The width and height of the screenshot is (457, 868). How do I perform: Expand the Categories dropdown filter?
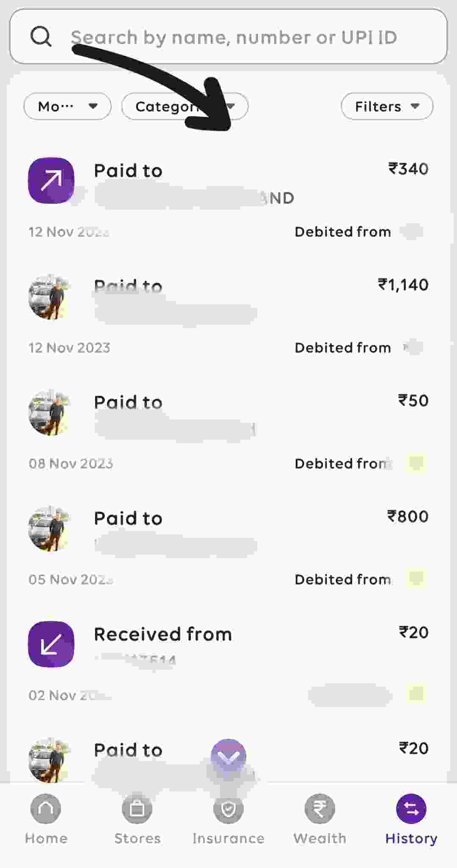[x=184, y=106]
